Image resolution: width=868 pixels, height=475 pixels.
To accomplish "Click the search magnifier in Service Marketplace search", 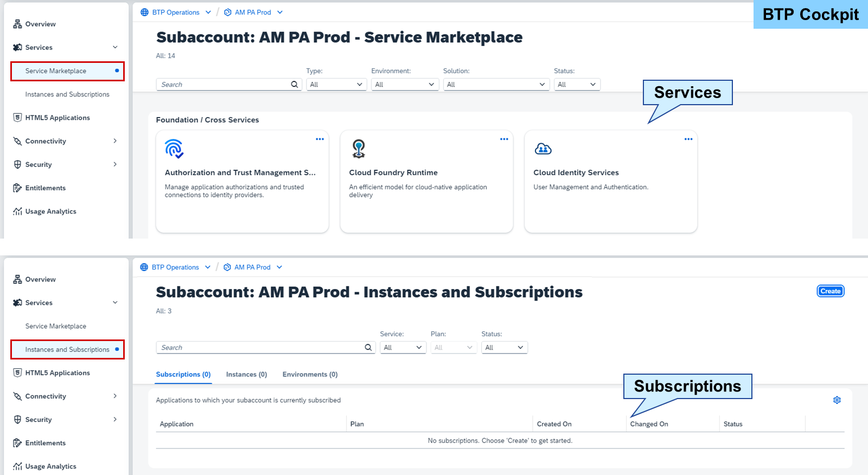I will click(295, 85).
